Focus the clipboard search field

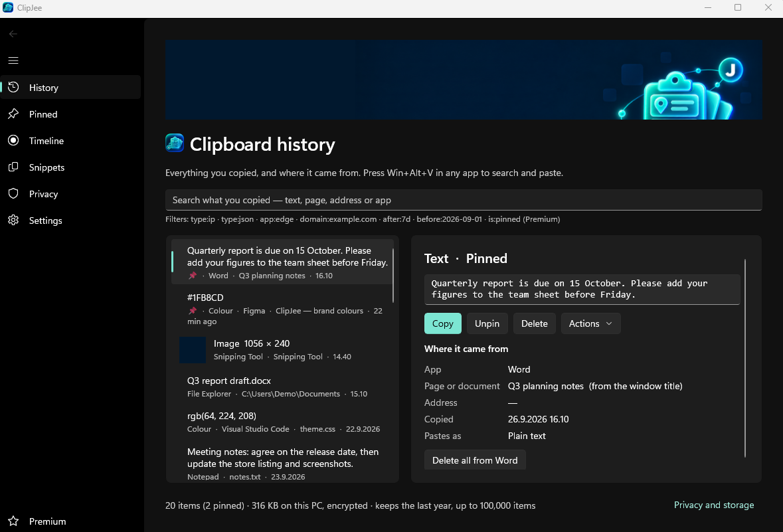click(464, 200)
